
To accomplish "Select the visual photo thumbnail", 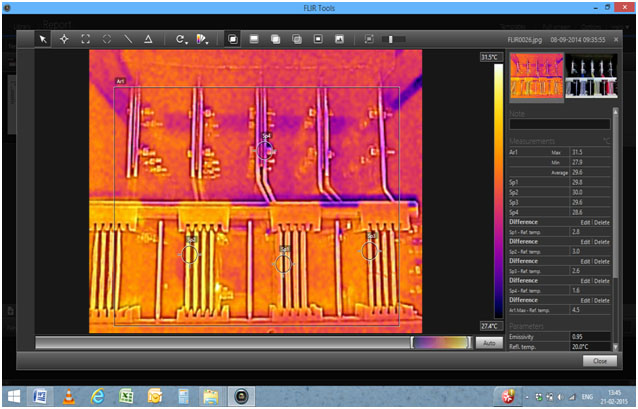I will click(x=591, y=76).
